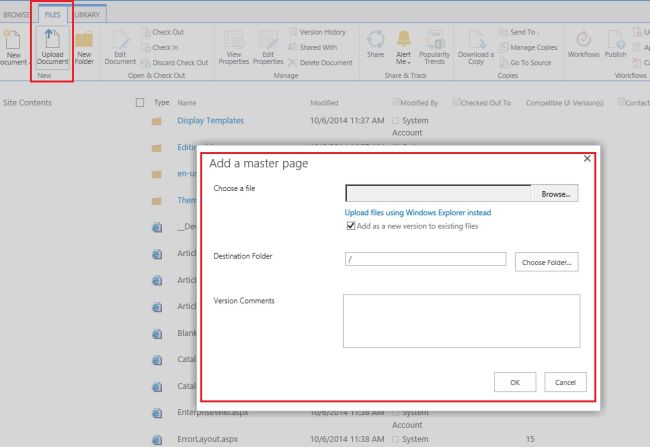The width and height of the screenshot is (650, 447).
Task: Open View Properties in the ribbon
Action: coord(234,48)
